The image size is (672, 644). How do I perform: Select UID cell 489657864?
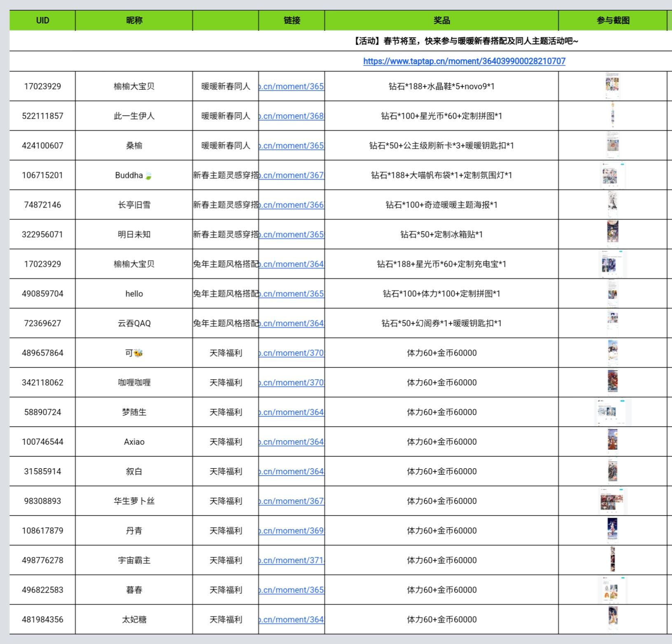(42, 353)
